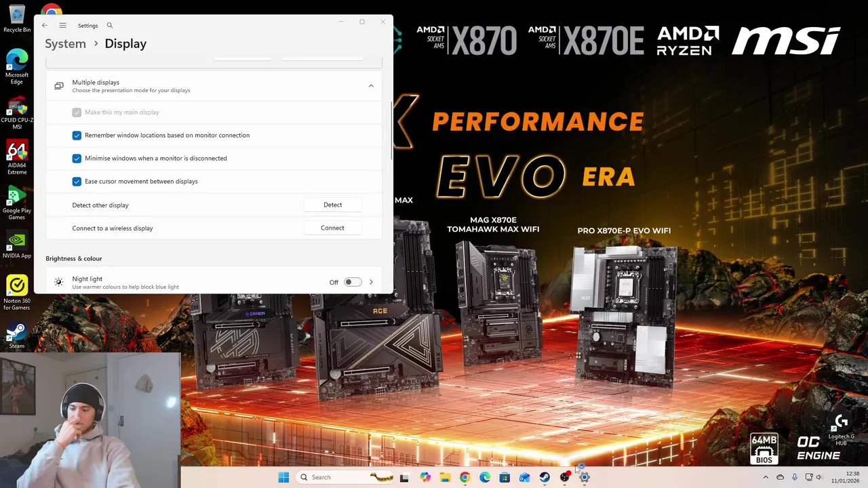The height and width of the screenshot is (488, 868).
Task: Open Night light settings via chevron
Action: (x=371, y=282)
